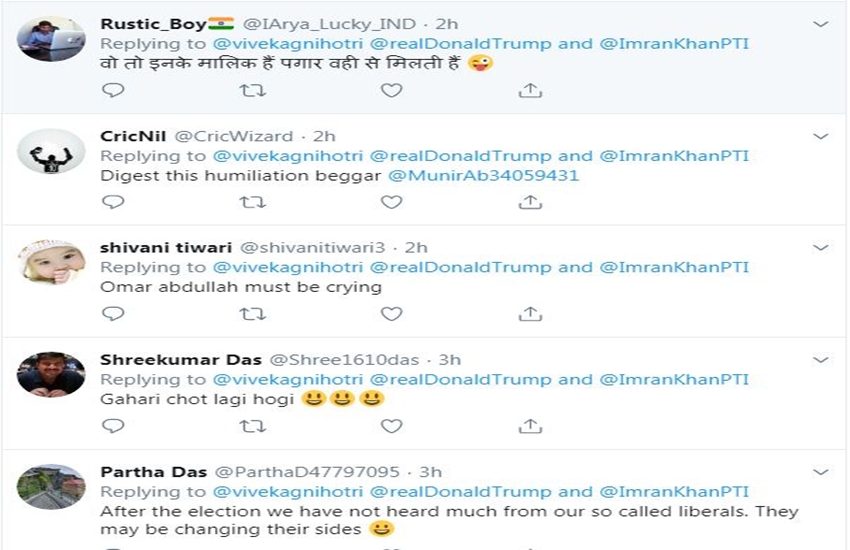Retweet Shreekumar Das's 'Gahari chot' tweet

(253, 426)
